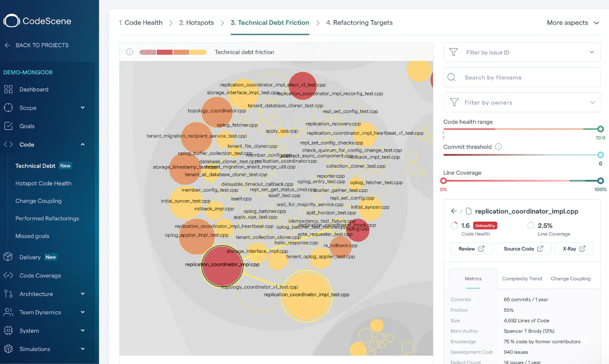
Task: Click the Search by filename field
Action: (522, 77)
